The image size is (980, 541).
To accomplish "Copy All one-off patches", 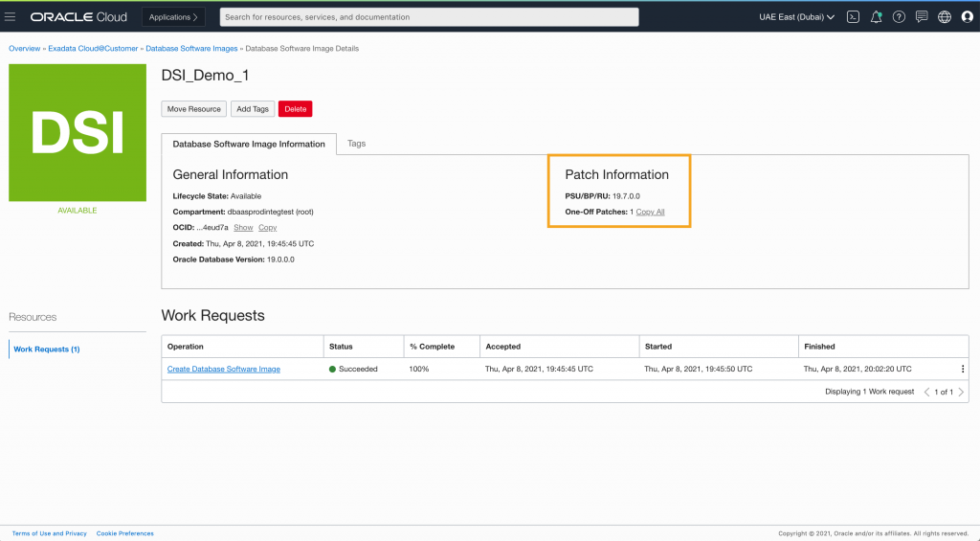I will pos(650,212).
